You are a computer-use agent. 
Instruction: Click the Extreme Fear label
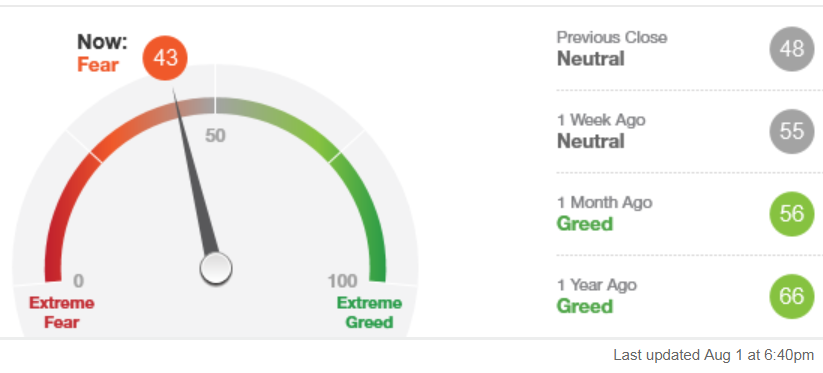coord(61,313)
